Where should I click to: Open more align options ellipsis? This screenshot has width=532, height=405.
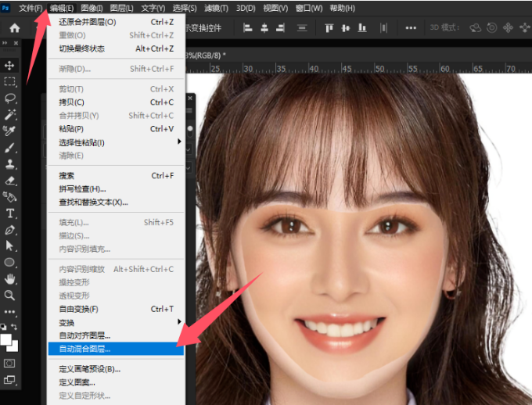click(411, 28)
